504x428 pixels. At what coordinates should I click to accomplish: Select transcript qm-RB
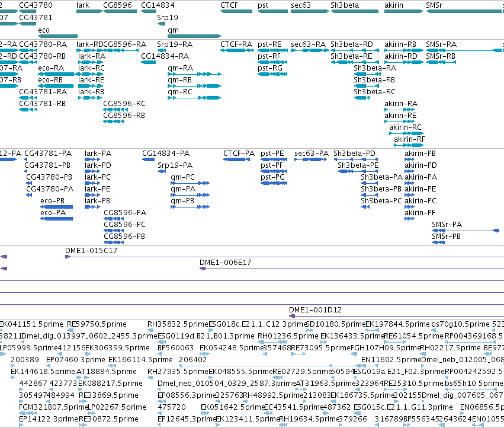(179, 80)
